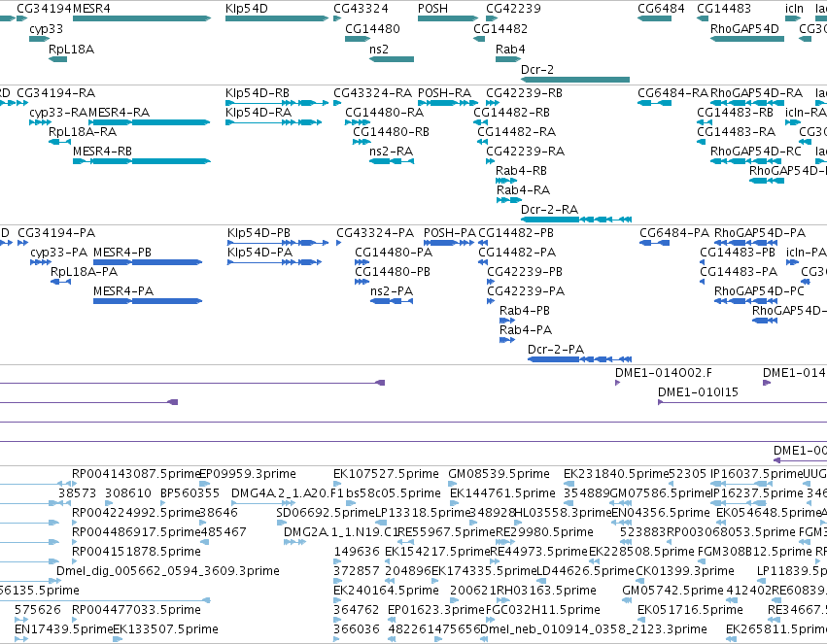
Task: Open the CG6484-RA transcript label
Action: [x=673, y=93]
